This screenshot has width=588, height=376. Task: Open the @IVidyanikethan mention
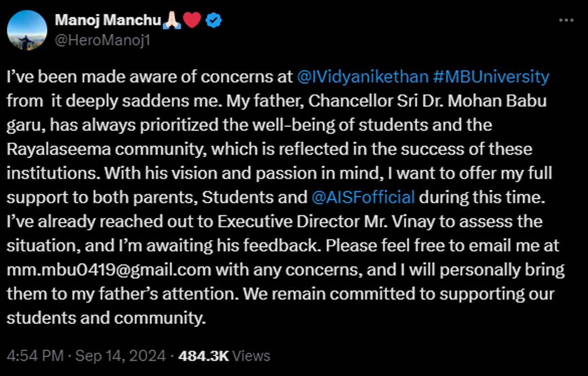363,76
